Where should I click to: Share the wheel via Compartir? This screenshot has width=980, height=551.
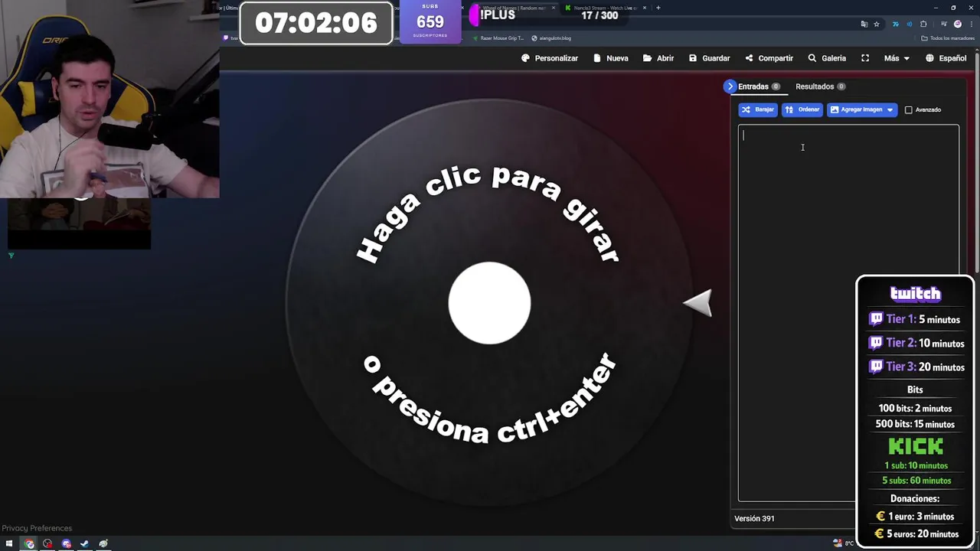(769, 58)
